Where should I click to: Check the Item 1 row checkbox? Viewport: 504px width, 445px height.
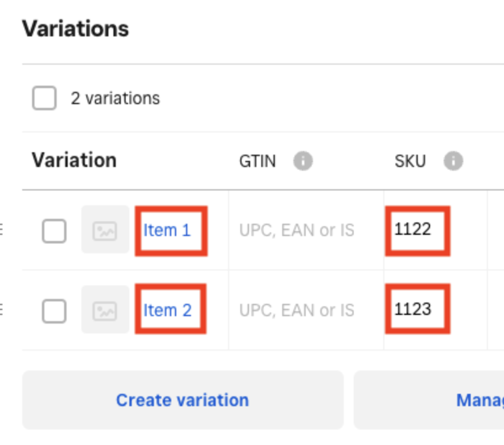coord(54,231)
